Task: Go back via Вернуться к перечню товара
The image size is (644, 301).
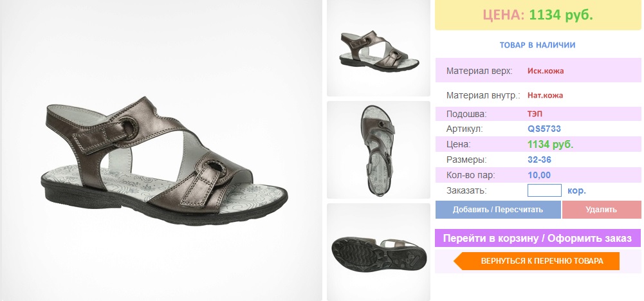Action: (537, 261)
